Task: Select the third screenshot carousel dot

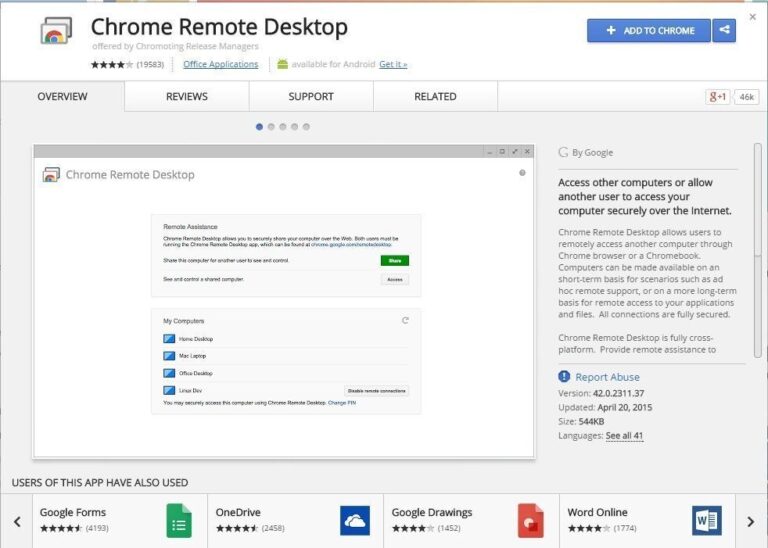Action: 283,127
